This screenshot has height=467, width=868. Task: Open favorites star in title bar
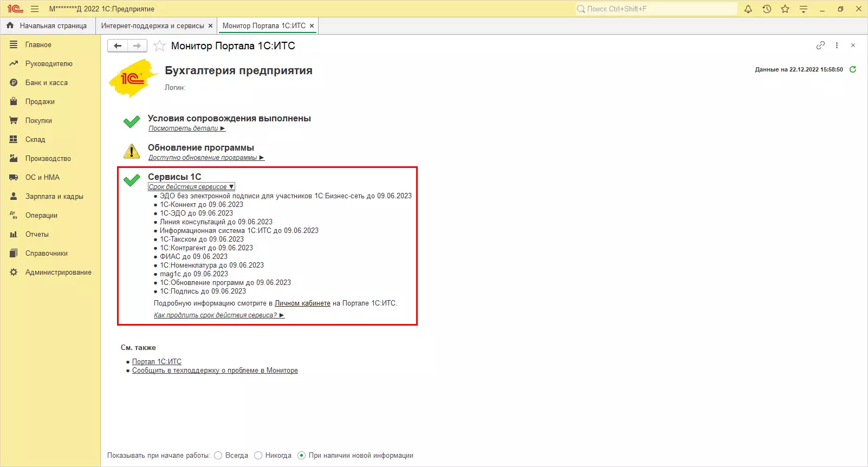tap(785, 9)
